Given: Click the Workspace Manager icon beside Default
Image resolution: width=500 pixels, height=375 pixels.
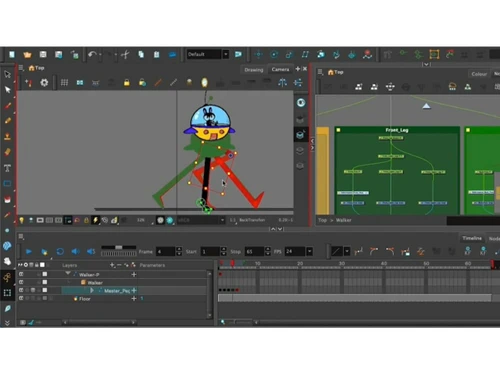Looking at the screenshot, I should [238, 54].
